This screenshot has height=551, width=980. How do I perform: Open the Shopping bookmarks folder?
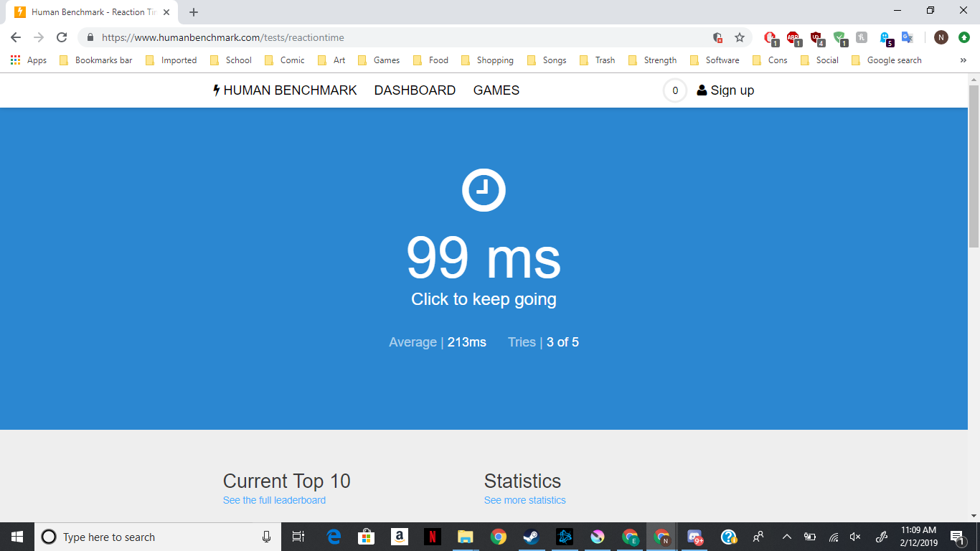point(488,60)
